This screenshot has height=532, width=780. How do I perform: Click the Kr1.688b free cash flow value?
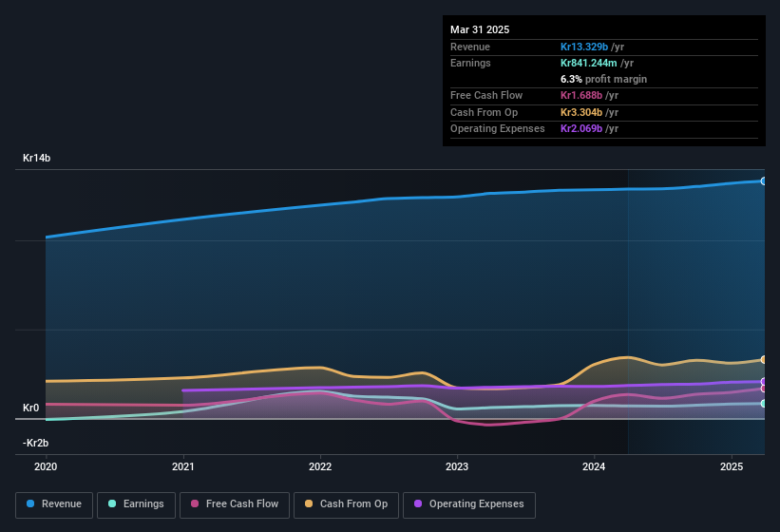click(581, 95)
